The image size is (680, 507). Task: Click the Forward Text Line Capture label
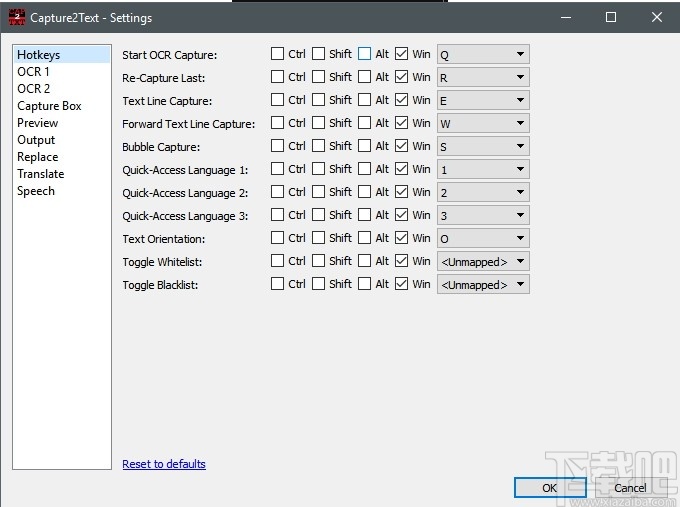click(189, 124)
